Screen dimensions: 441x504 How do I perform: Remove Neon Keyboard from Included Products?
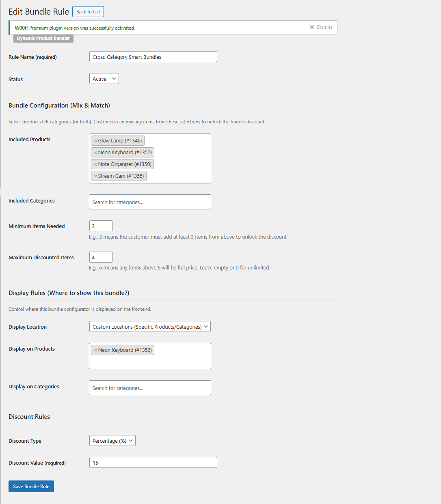coord(95,153)
